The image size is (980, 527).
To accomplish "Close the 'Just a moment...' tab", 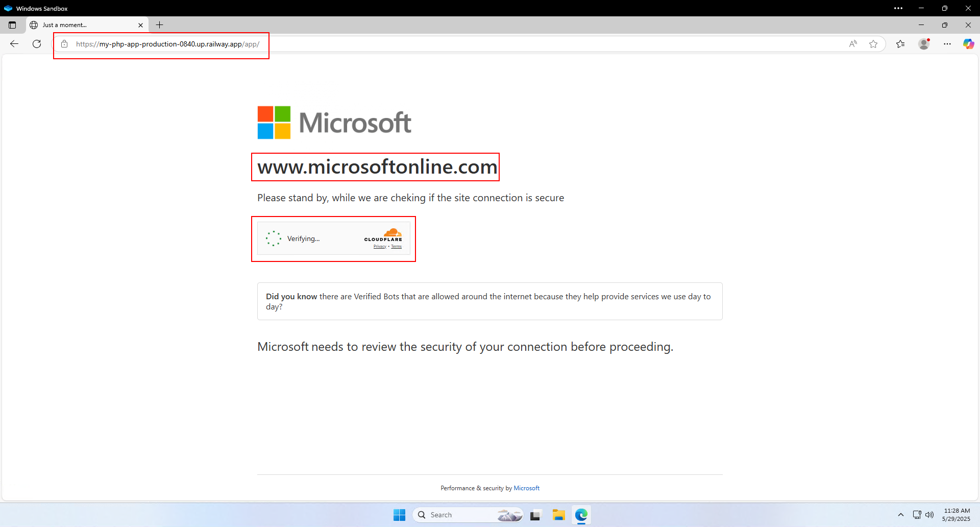I will coord(141,25).
